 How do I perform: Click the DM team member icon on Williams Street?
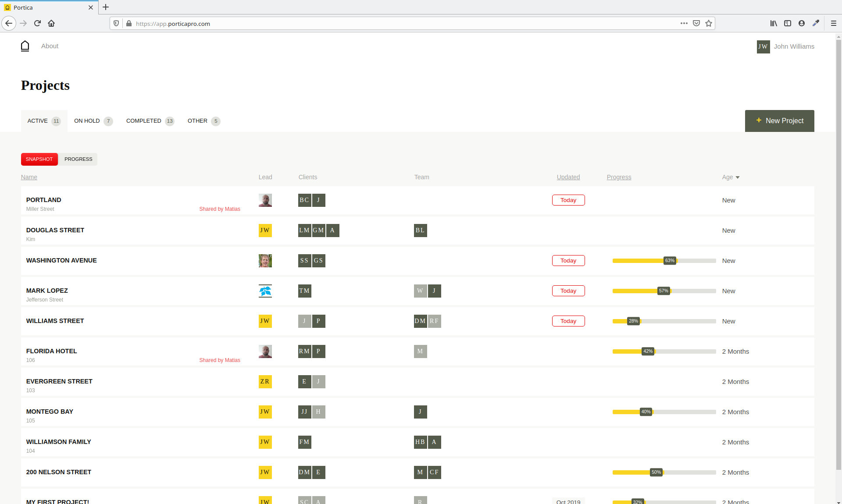coord(420,321)
